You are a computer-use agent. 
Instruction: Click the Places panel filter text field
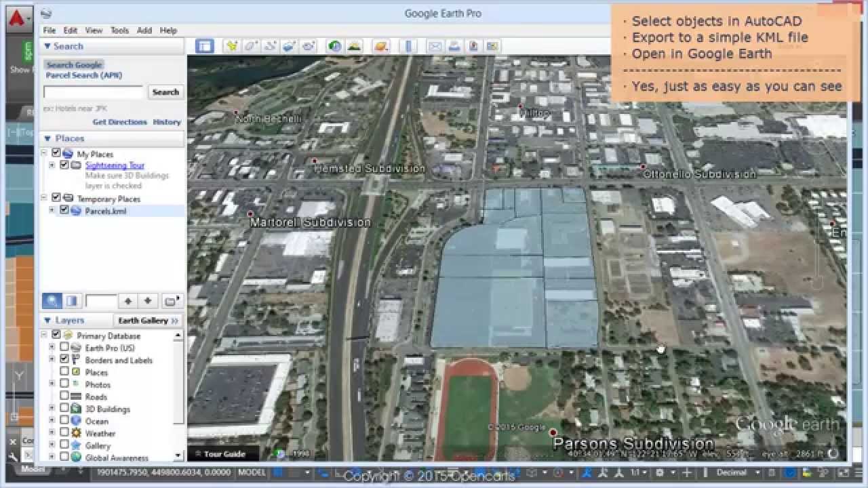coord(101,301)
